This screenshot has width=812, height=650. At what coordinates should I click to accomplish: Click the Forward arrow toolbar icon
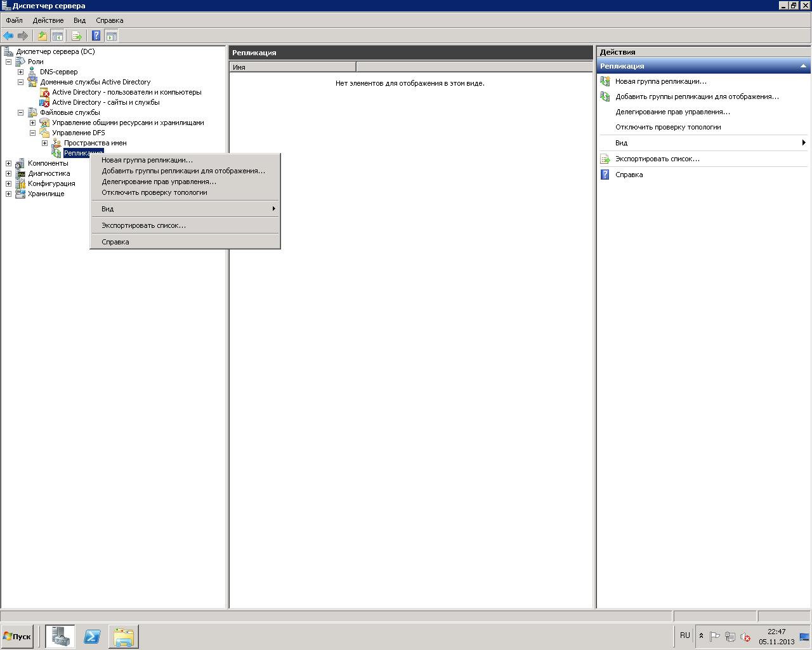[x=23, y=36]
